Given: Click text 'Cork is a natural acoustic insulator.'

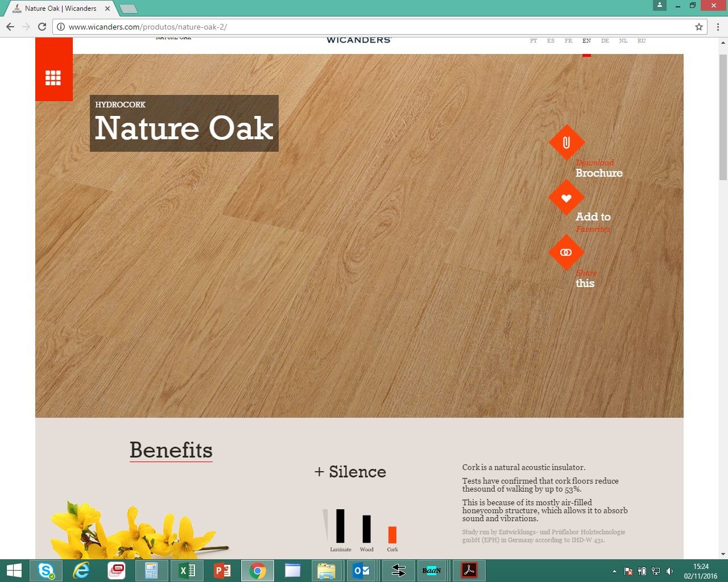Looking at the screenshot, I should pyautogui.click(x=524, y=467).
